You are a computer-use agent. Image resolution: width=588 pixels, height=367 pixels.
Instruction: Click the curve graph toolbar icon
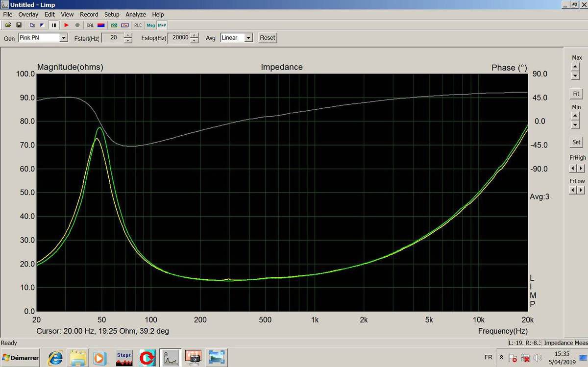(x=125, y=25)
